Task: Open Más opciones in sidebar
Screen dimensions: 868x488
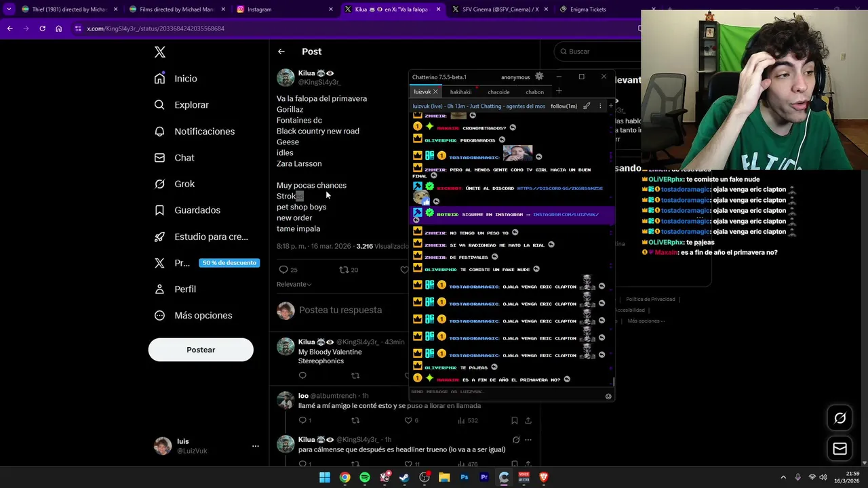Action: pyautogui.click(x=193, y=316)
